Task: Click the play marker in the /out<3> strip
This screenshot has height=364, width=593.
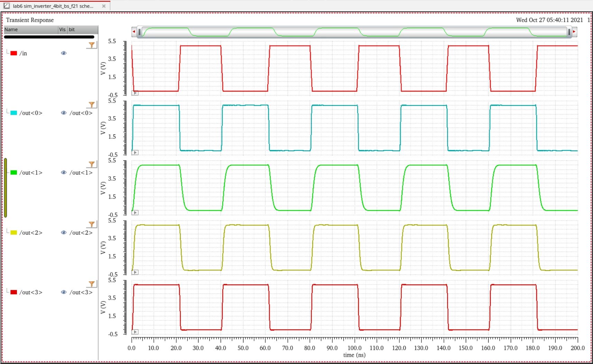Action: point(135,332)
